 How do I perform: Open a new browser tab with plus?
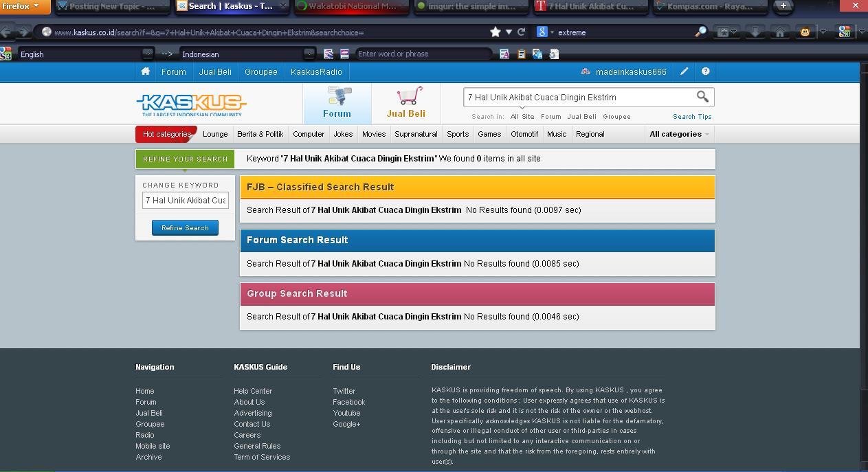tap(783, 6)
